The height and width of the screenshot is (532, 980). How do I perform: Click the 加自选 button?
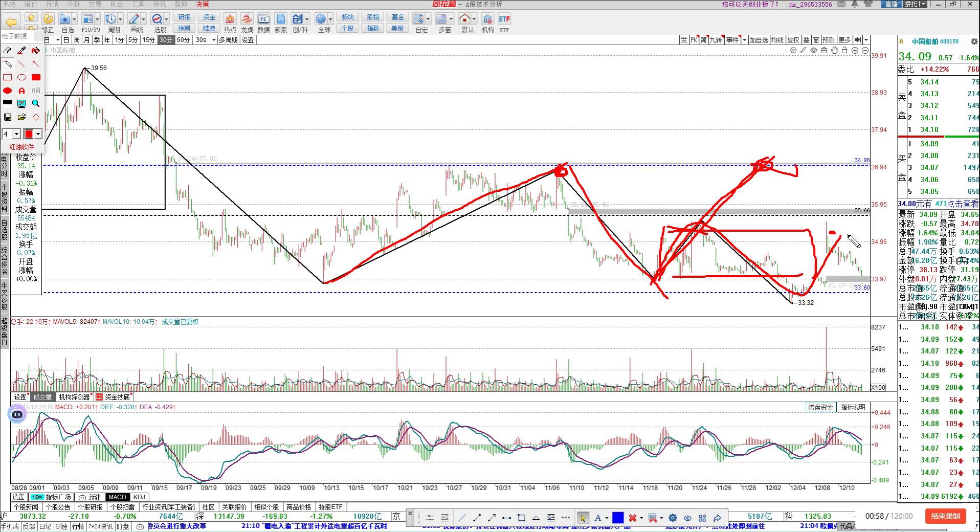[x=759, y=40]
